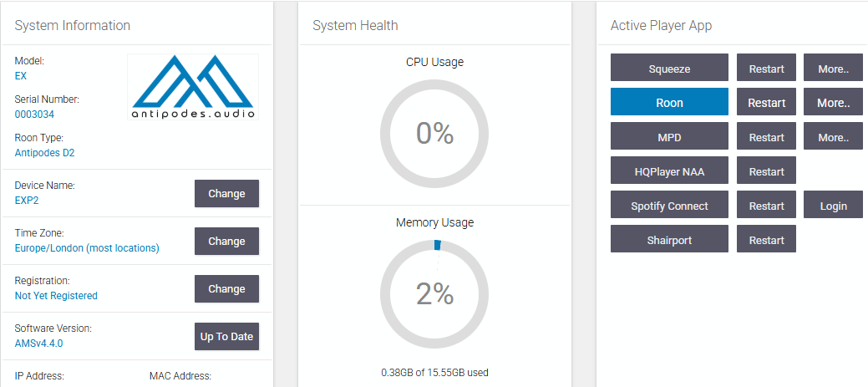Change the Time Zone setting
868x387 pixels.
point(226,241)
